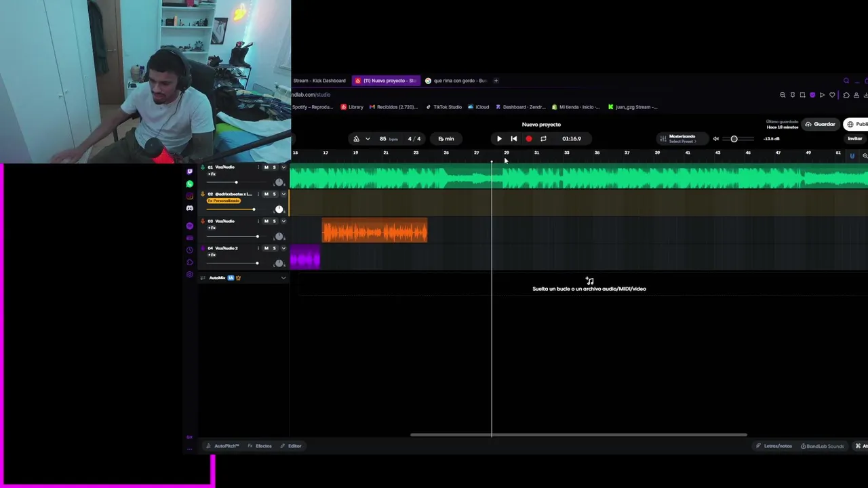This screenshot has height=488, width=868.
Task: Return playhead to start
Action: [513, 139]
